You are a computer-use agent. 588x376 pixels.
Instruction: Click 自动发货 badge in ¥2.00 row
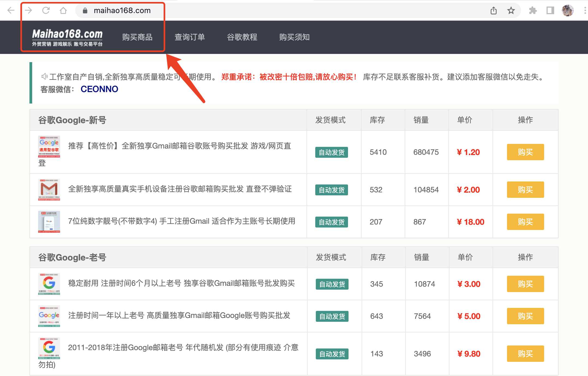(x=332, y=190)
